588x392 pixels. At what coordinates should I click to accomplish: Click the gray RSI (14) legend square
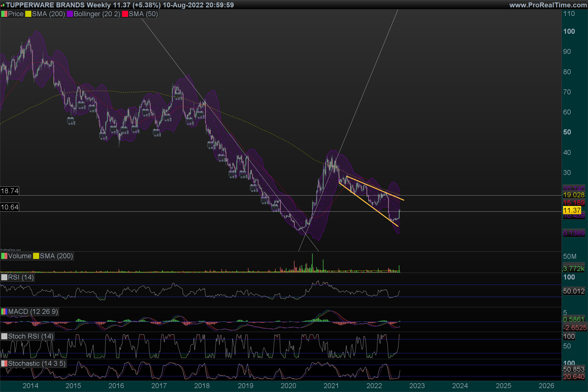coord(4,277)
